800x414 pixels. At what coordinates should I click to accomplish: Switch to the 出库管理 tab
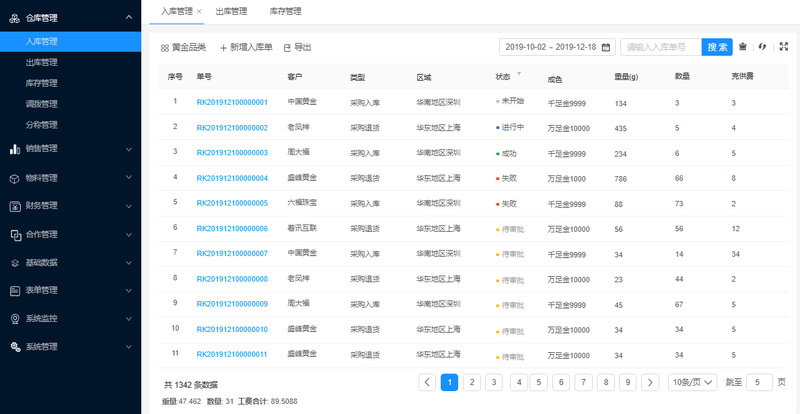(x=231, y=11)
